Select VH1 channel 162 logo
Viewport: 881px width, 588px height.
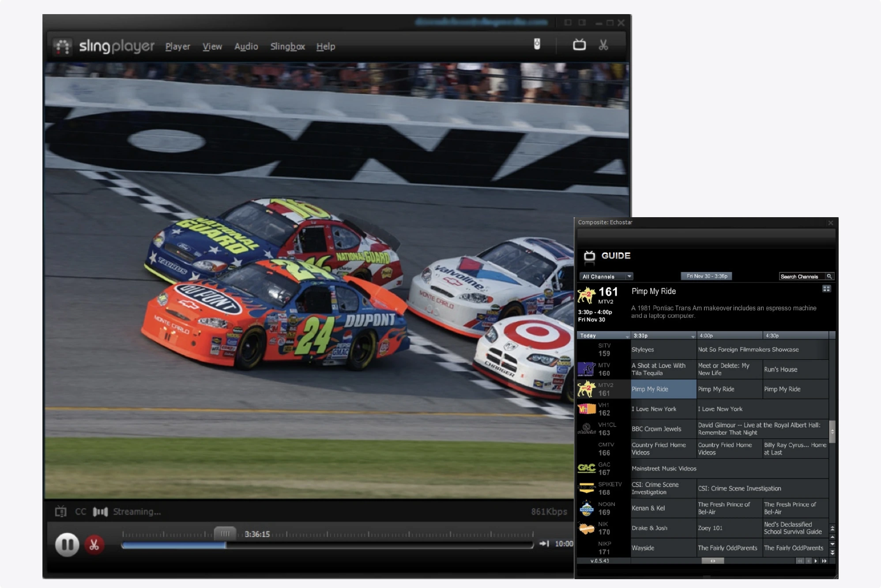587,409
